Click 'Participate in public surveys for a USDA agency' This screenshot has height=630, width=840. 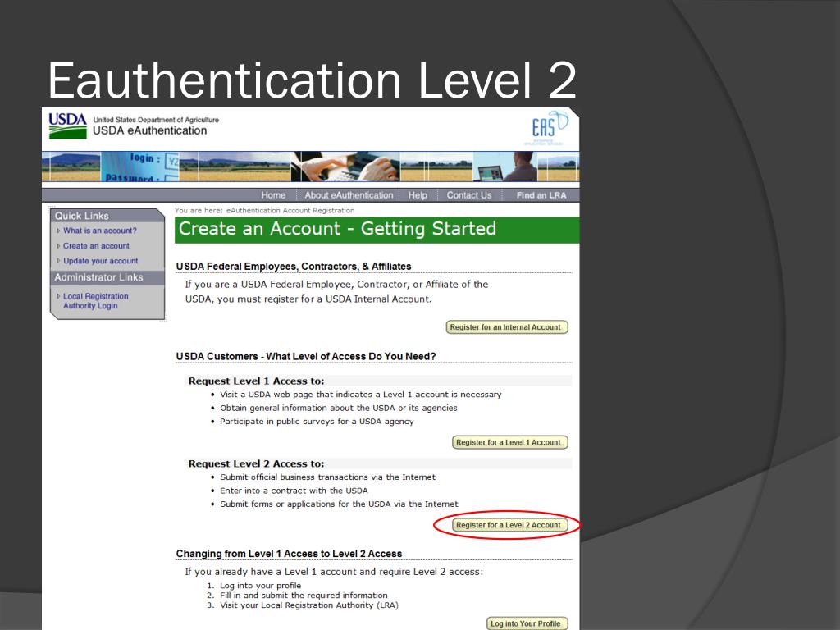317,422
